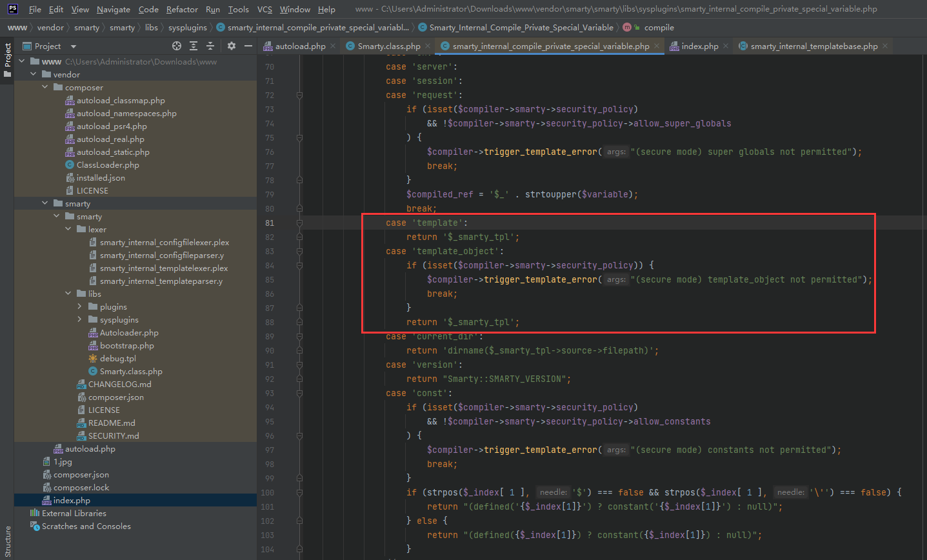This screenshot has height=560, width=927.
Task: Collapse the lexer folder
Action: 68,229
